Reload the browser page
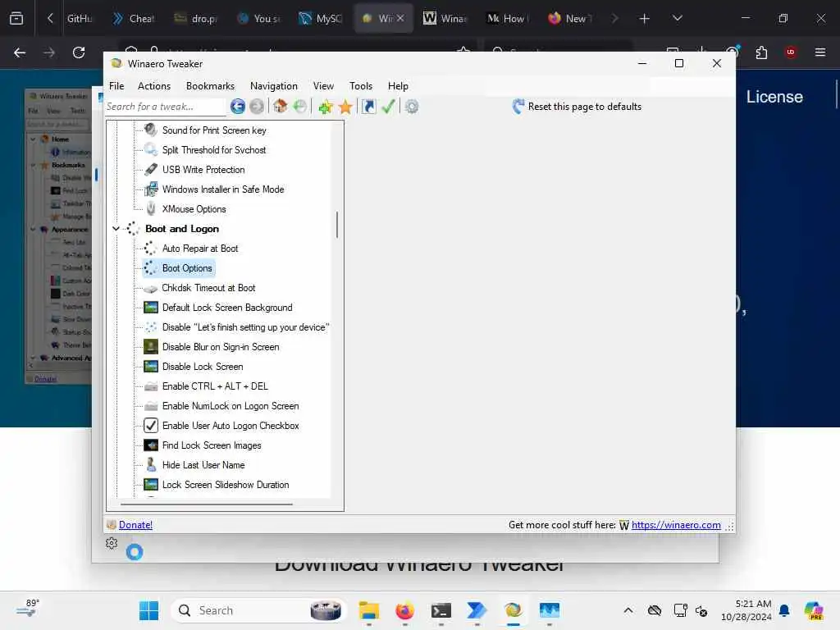 pos(79,52)
